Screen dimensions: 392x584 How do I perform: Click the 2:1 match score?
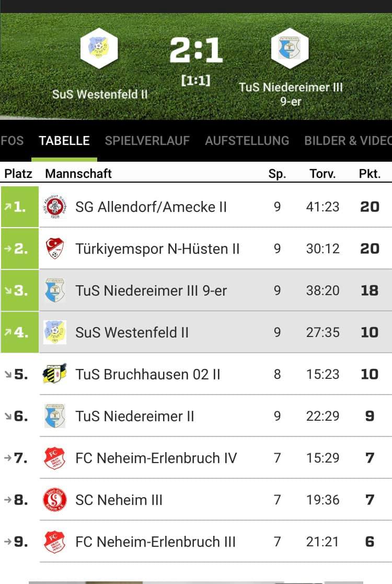(x=196, y=51)
